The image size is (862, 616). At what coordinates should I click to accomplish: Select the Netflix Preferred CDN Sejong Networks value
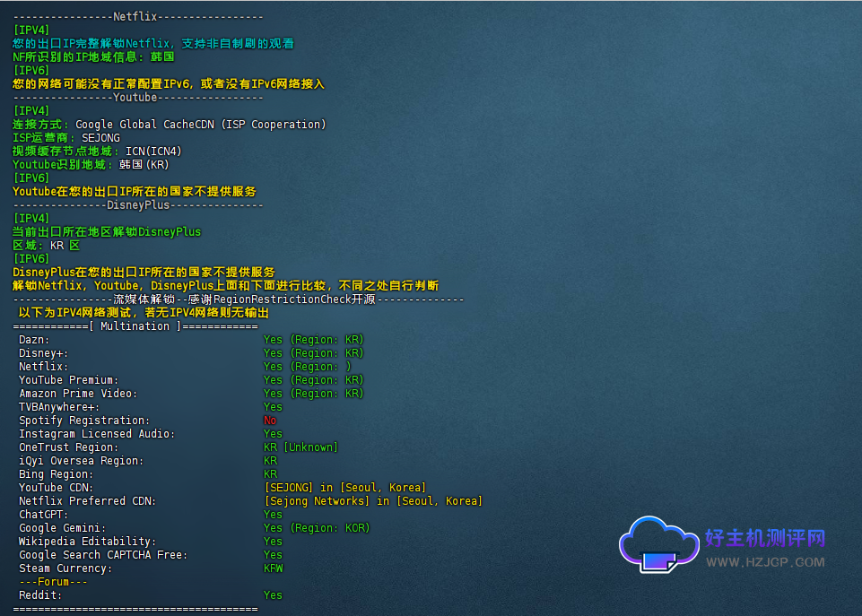[x=372, y=501]
